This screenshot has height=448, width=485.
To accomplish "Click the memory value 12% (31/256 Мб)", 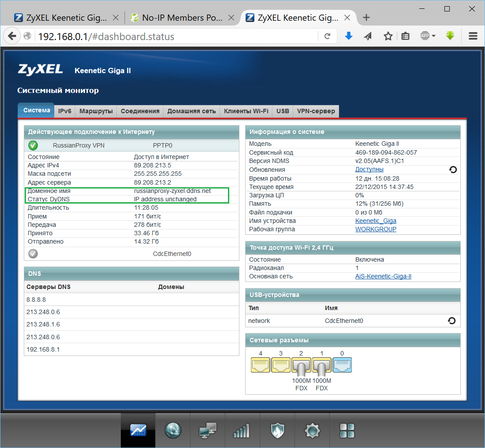I will pos(379,204).
